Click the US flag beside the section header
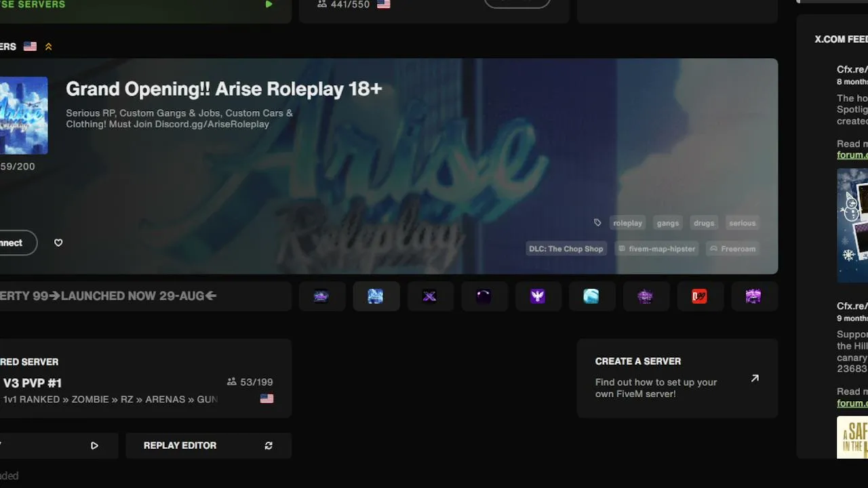The height and width of the screenshot is (488, 868). click(30, 47)
